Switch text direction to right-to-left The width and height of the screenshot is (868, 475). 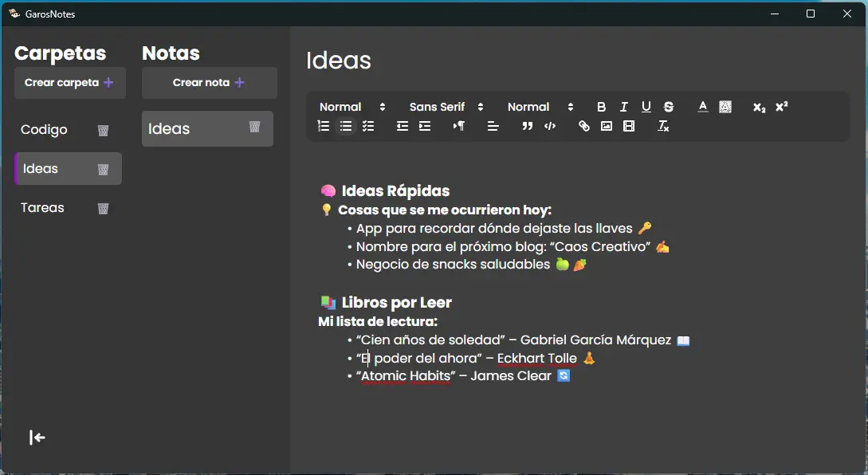pos(459,126)
